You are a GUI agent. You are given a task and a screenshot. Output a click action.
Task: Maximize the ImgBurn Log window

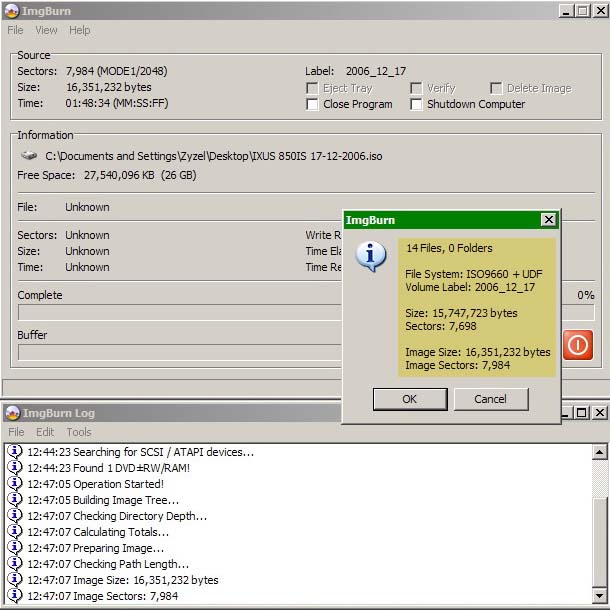[x=582, y=412]
